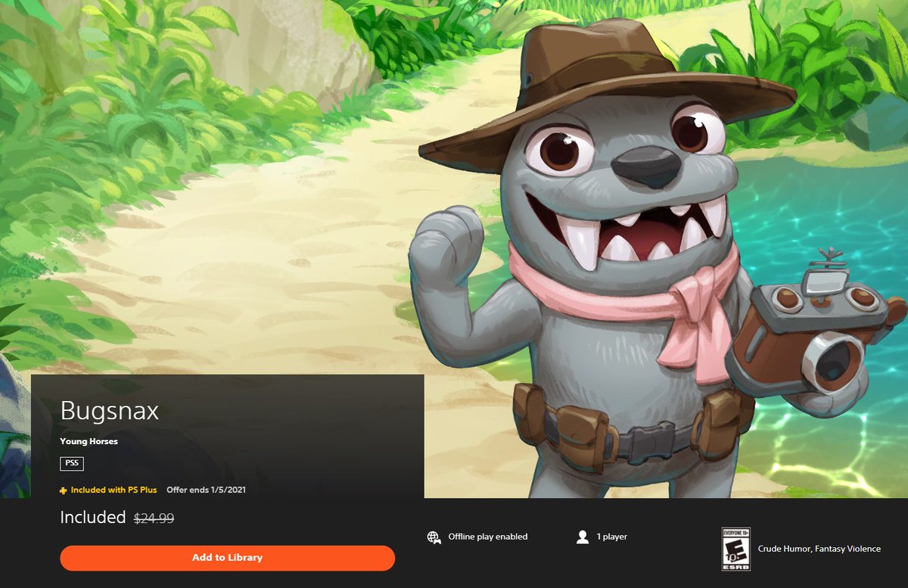Click the Bugsnax game title
This screenshot has width=908, height=588.
110,411
